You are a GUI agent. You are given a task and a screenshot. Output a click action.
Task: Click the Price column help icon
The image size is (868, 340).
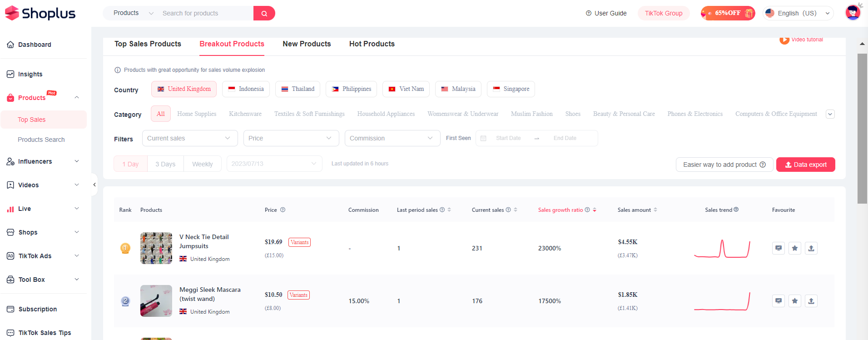point(283,210)
